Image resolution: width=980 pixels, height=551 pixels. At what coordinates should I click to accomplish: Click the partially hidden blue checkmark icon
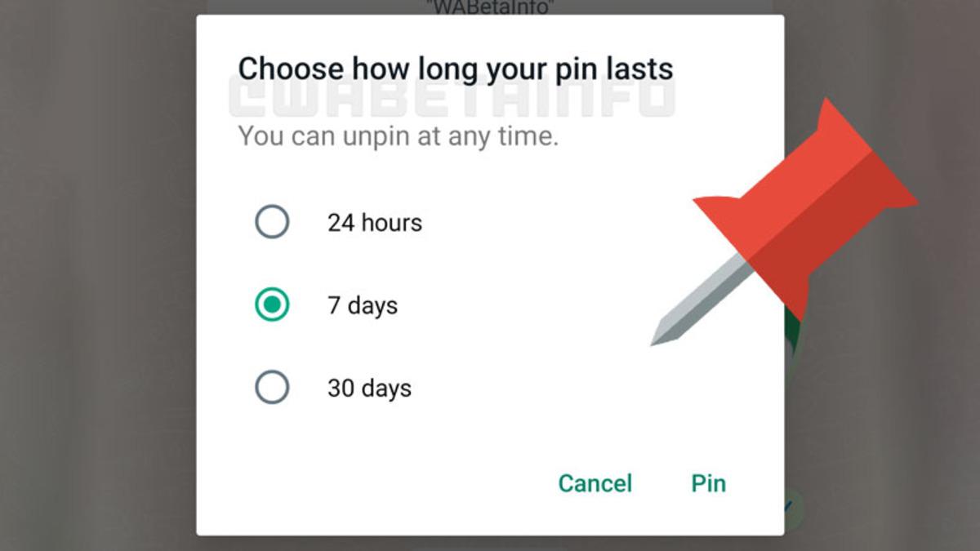click(x=789, y=506)
